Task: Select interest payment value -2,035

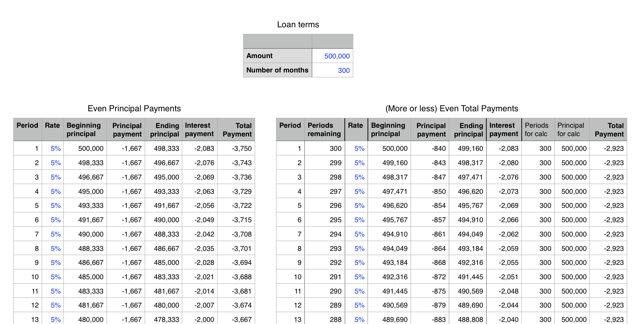Action: click(200, 248)
